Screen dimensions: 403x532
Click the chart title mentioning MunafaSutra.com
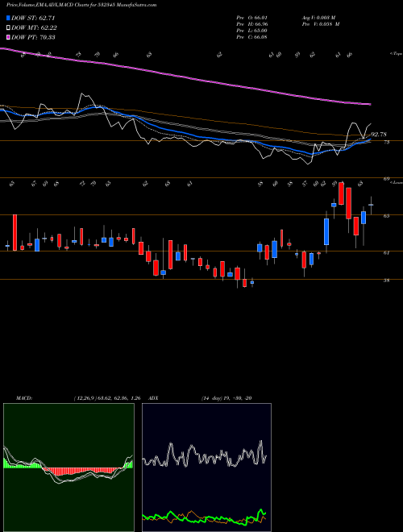point(81,6)
